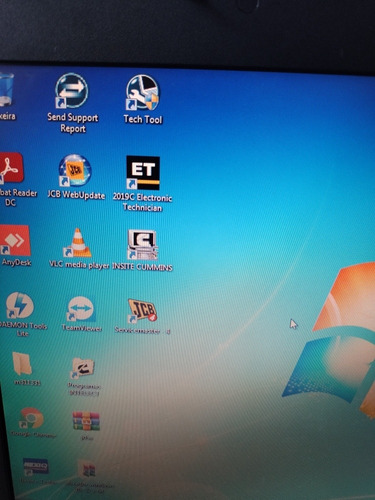Launch JCB WebUpdate shortcut

point(75,170)
